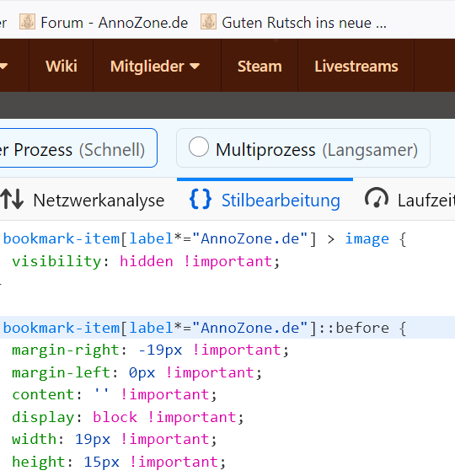Switch to the Netzwerkanalyse tab
The height and width of the screenshot is (476, 455).
coord(83,200)
